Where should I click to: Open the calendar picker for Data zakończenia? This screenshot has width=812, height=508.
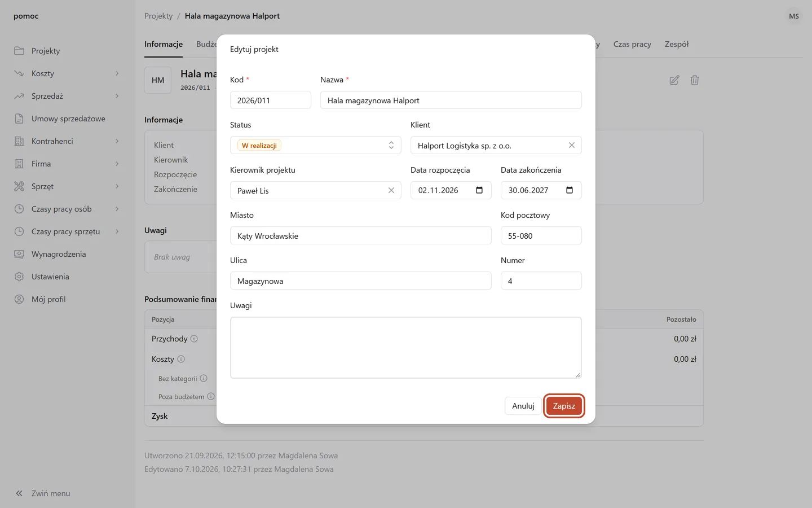point(570,190)
